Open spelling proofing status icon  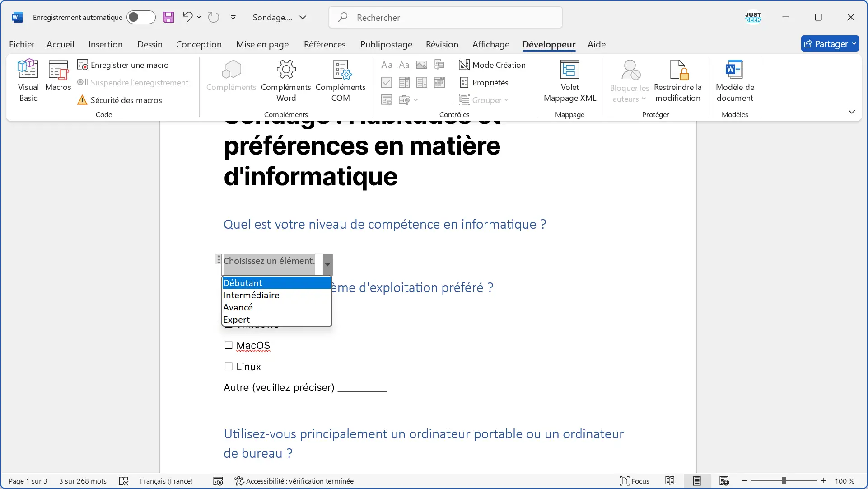(124, 481)
